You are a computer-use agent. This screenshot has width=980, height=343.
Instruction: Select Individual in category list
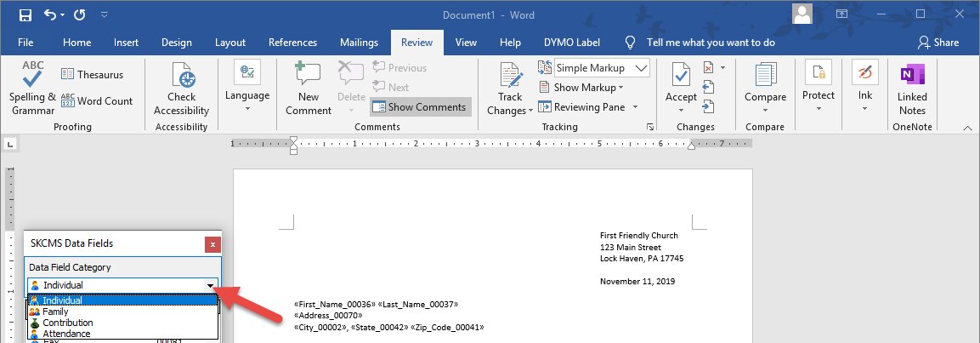(122, 300)
